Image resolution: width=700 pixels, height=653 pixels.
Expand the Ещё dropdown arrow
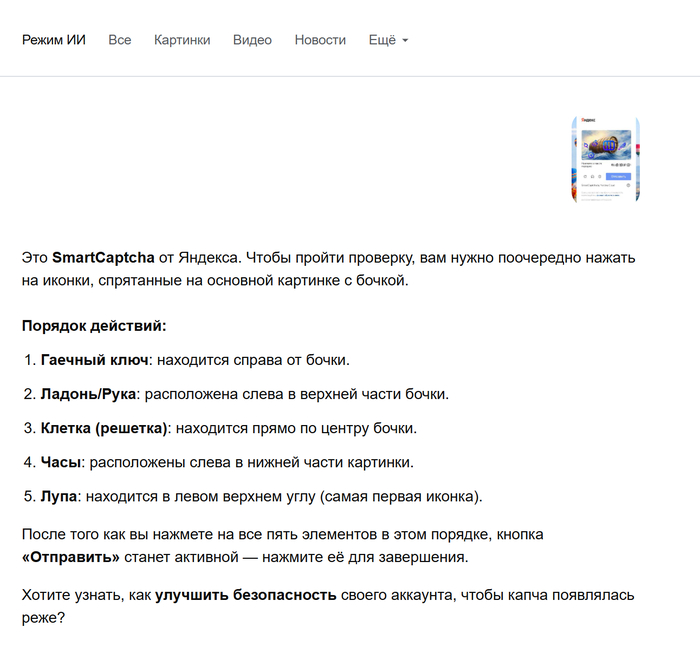[405, 41]
